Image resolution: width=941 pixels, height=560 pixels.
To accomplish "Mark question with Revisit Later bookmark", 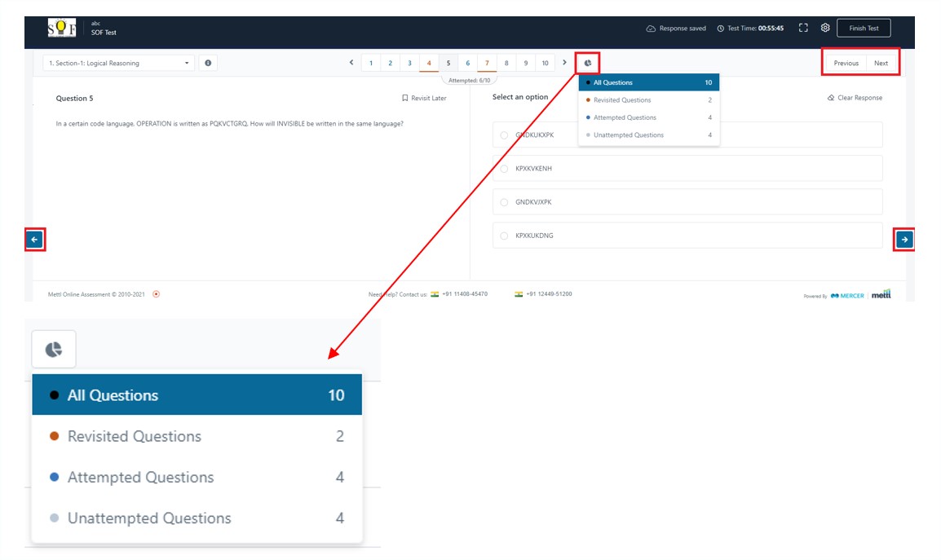I will 424,98.
